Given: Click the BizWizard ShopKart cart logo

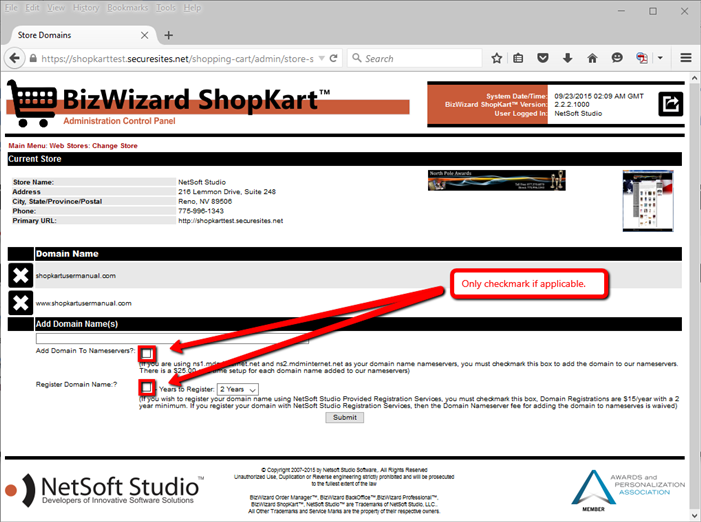Looking at the screenshot, I should click(31, 104).
